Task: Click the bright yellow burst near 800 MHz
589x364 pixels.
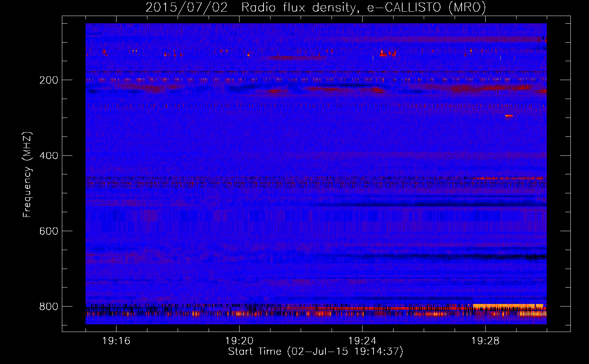Action: pyautogui.click(x=508, y=306)
